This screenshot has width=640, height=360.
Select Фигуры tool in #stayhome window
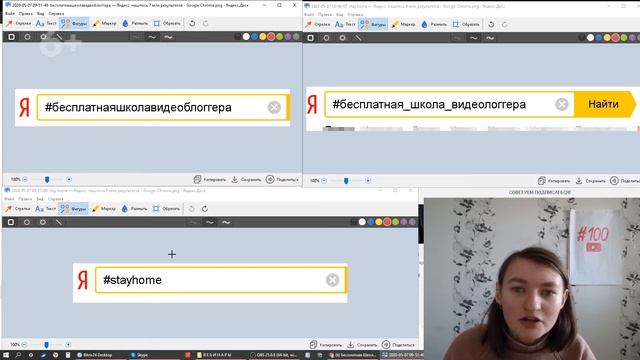(73, 209)
